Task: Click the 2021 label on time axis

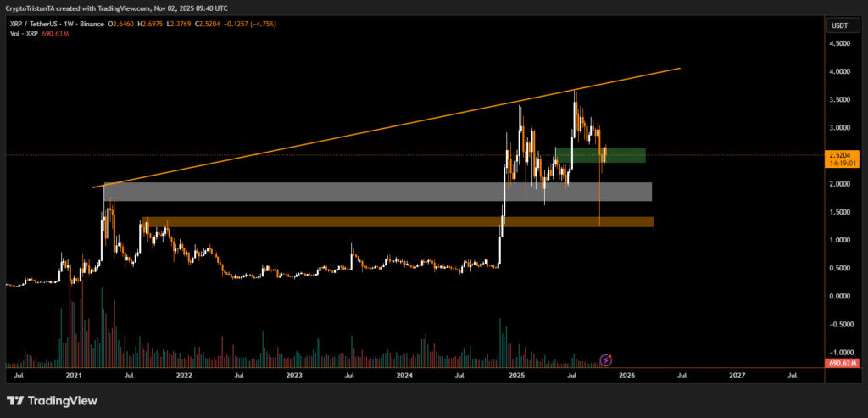Action: pyautogui.click(x=73, y=374)
